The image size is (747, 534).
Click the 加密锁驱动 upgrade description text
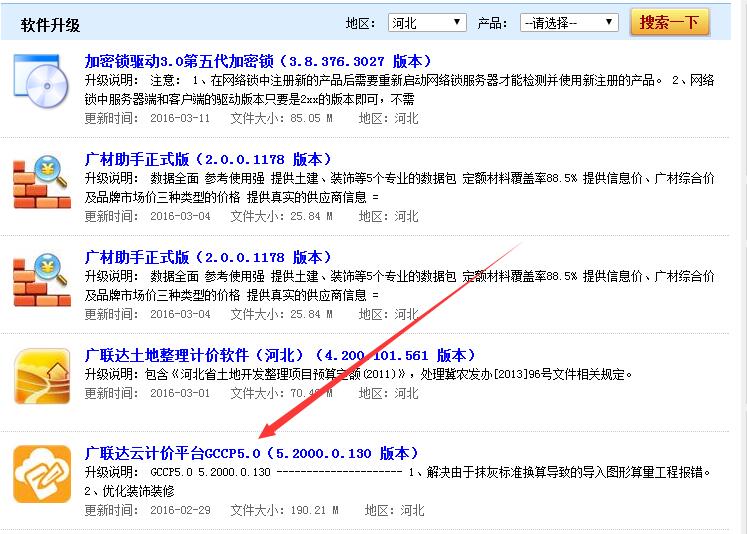(399, 90)
